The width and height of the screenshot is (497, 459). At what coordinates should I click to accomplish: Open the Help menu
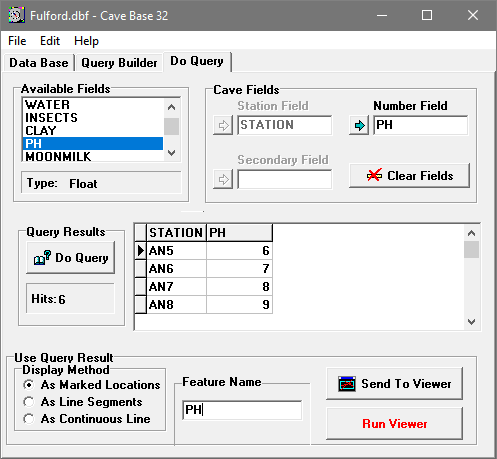pyautogui.click(x=86, y=41)
